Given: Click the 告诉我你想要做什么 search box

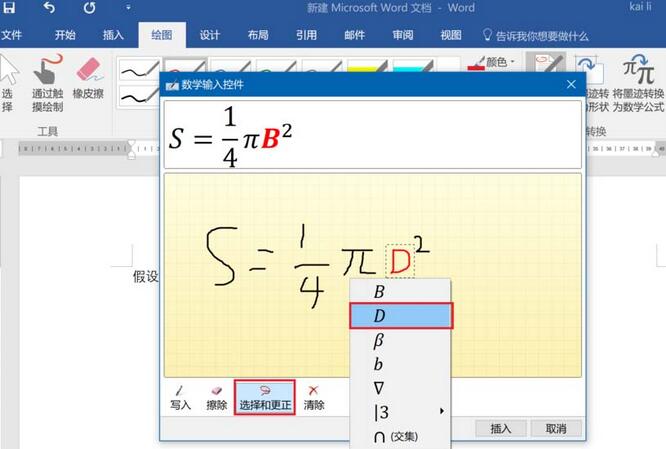Looking at the screenshot, I should (536, 36).
